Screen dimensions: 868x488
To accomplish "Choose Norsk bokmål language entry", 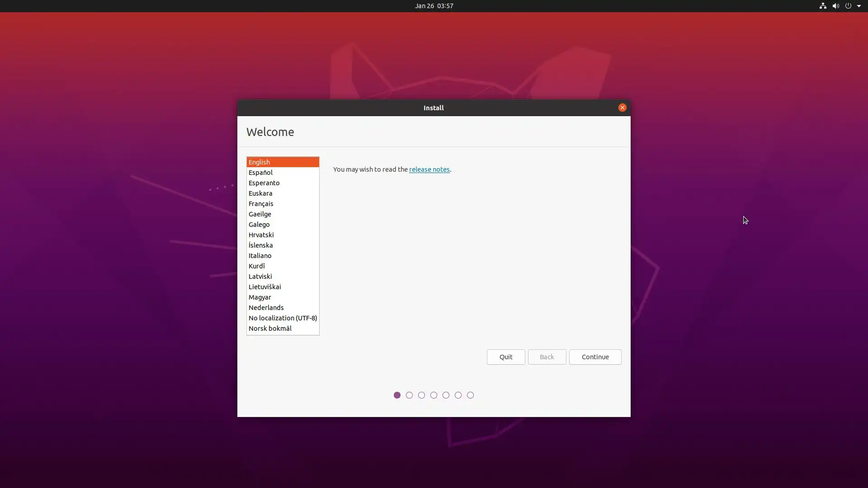I will click(x=270, y=328).
